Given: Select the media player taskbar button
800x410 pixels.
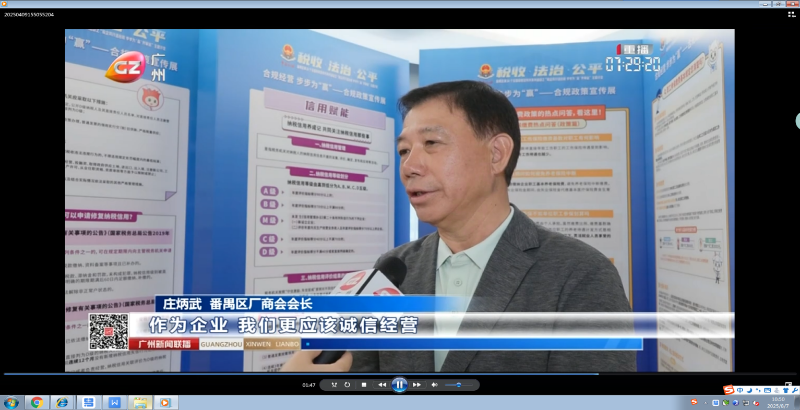Looking at the screenshot, I should point(166,402).
